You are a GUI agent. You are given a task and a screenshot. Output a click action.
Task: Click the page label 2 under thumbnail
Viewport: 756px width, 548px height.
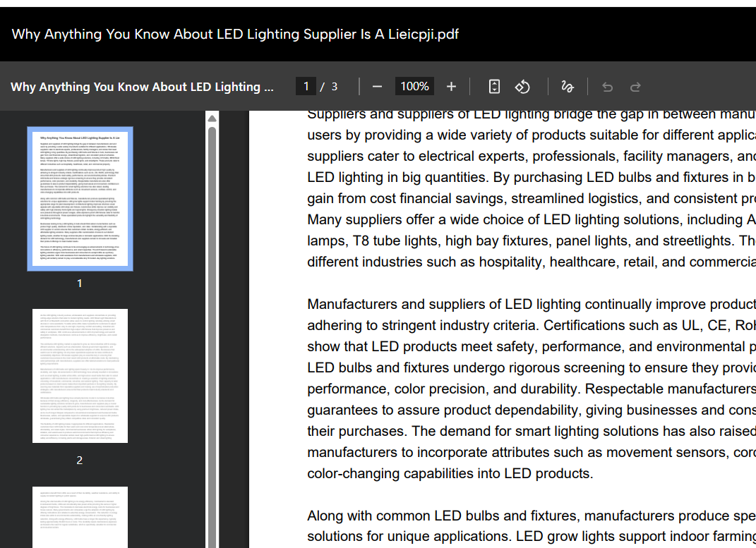pyautogui.click(x=79, y=460)
